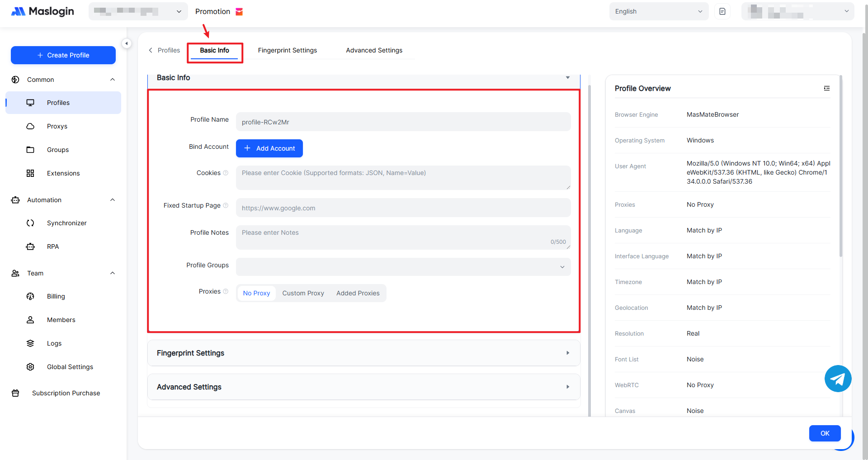Click the Profile Name input field
Image resolution: width=868 pixels, height=460 pixels.
pyautogui.click(x=403, y=122)
